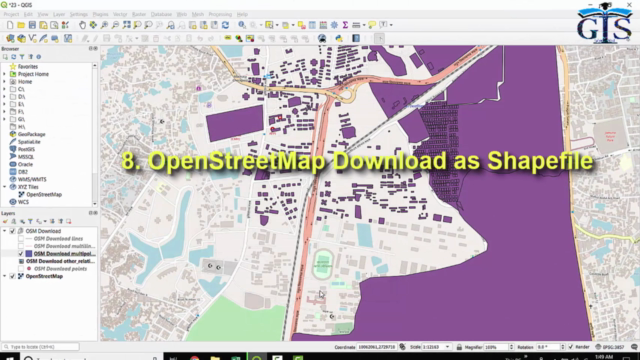Select the Zoom Out magnifier tool

coord(116,25)
